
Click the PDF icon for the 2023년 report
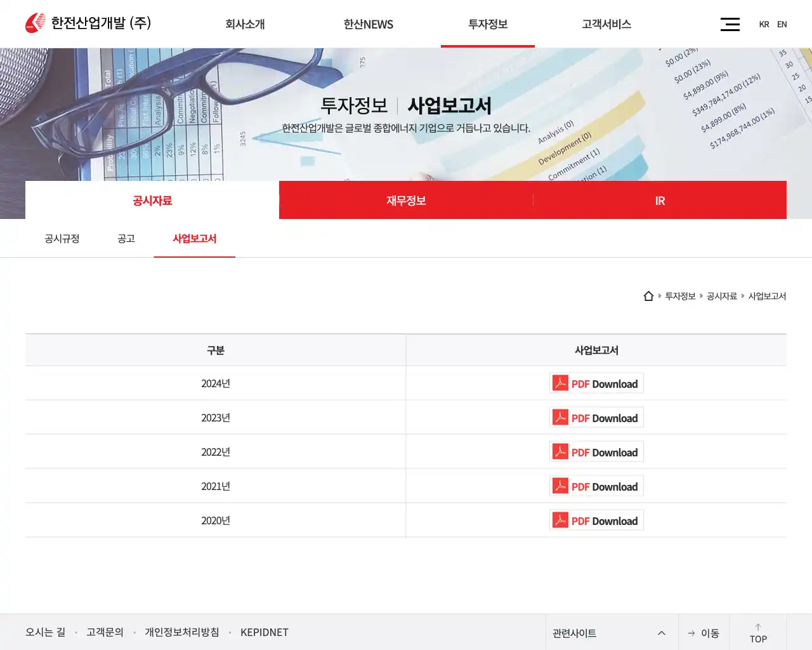coord(561,417)
